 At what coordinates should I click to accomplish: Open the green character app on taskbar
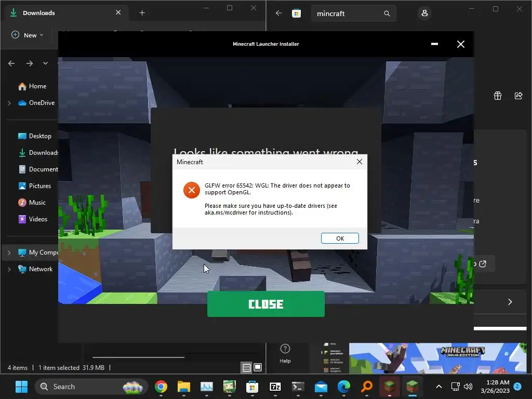tap(229, 387)
